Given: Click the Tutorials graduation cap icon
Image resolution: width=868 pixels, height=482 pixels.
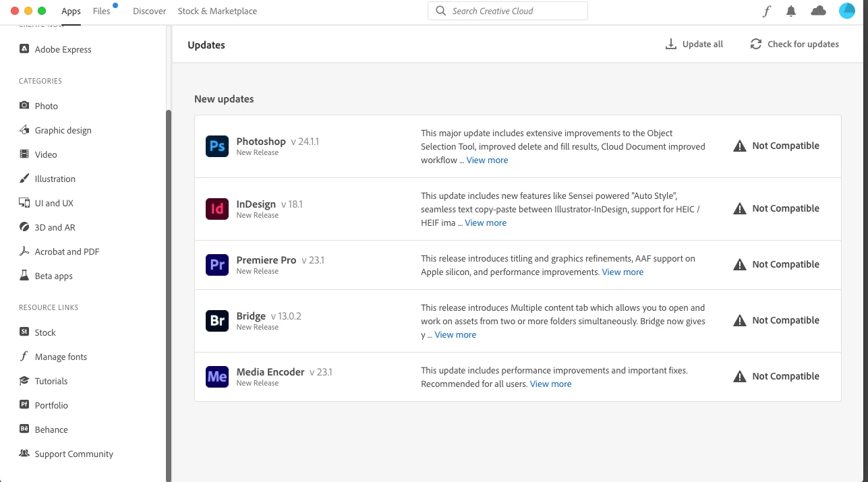Looking at the screenshot, I should click(x=24, y=381).
